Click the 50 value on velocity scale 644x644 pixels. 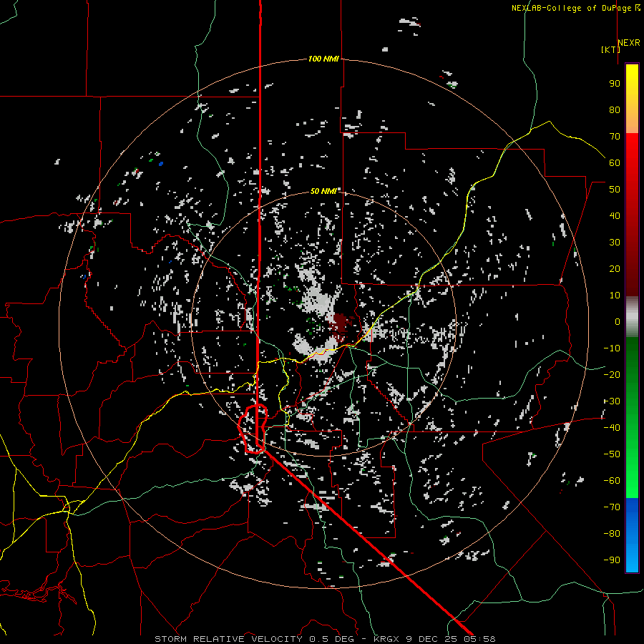tap(615, 190)
